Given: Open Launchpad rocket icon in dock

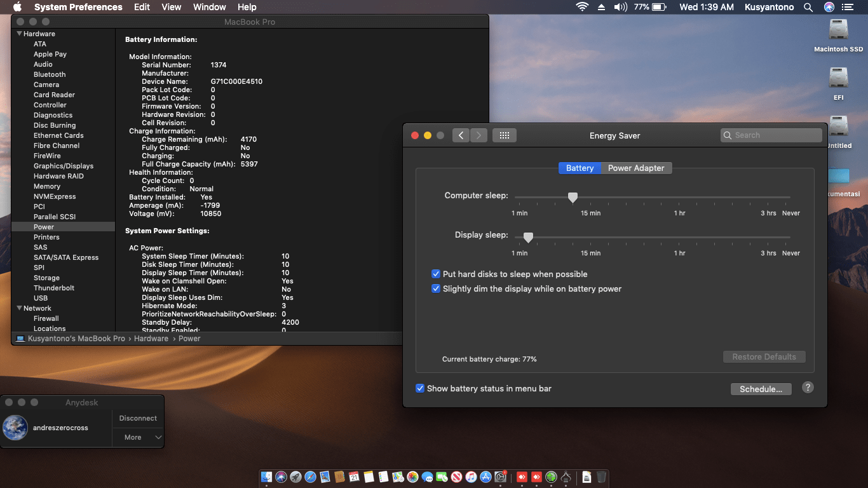Looking at the screenshot, I should 295,477.
